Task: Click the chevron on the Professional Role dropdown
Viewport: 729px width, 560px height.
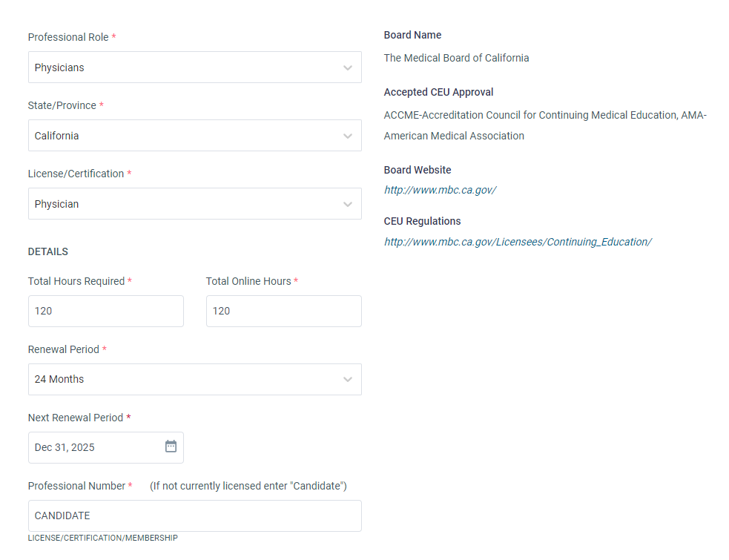Action: pyautogui.click(x=347, y=67)
